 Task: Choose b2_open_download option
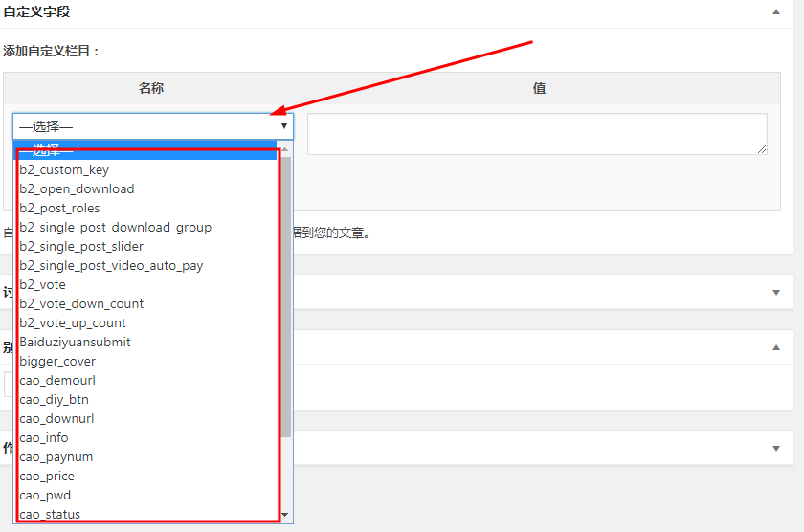click(77, 188)
